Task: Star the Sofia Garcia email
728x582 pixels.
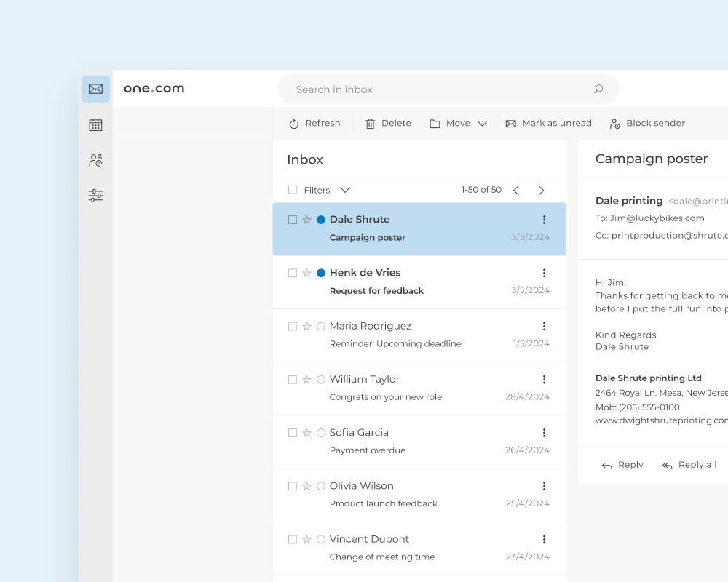Action: click(x=306, y=433)
